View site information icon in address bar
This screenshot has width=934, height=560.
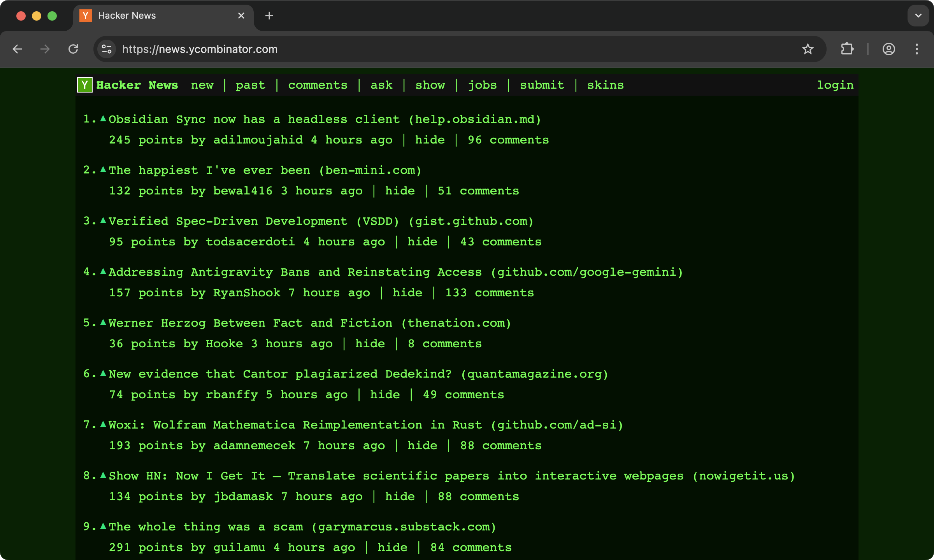coord(107,49)
